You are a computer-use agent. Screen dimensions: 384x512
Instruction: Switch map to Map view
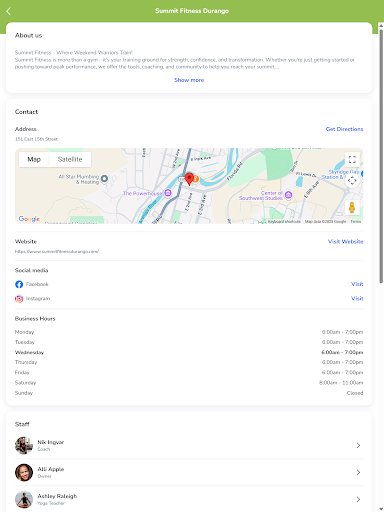tap(34, 159)
